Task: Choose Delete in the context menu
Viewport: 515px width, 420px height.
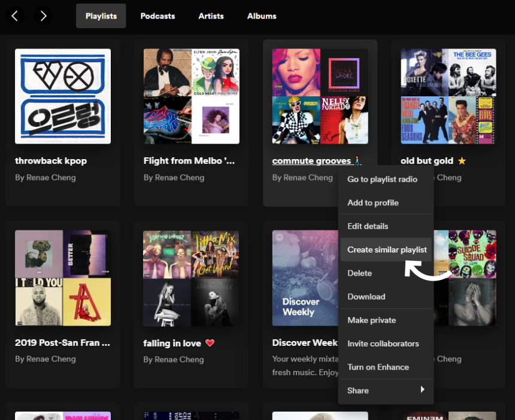Action: (x=359, y=273)
